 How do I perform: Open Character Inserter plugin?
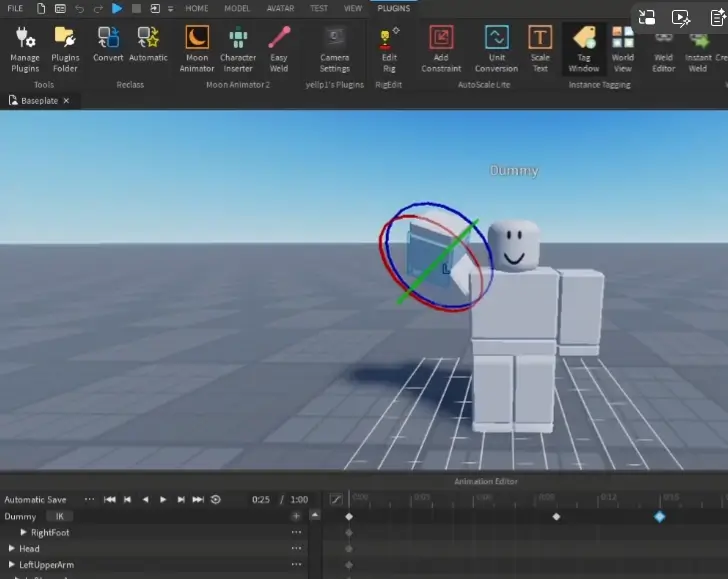238,49
